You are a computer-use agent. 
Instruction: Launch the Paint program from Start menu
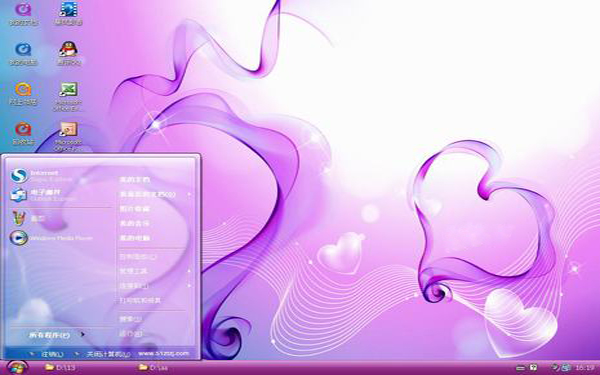(x=29, y=218)
